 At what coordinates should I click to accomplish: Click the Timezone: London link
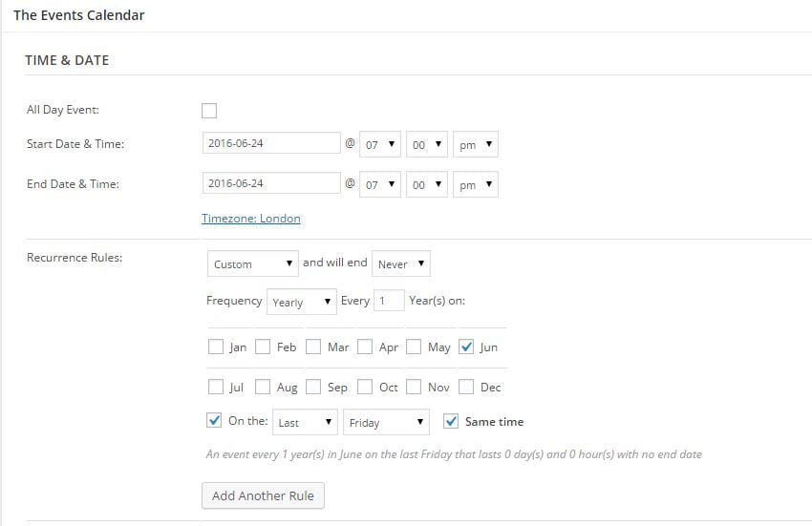tap(251, 219)
